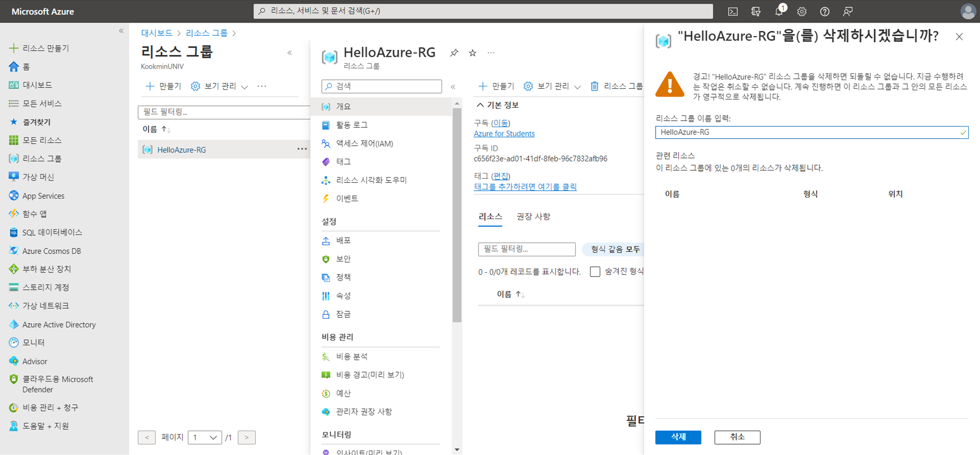Viewport: 980px width, 455px height.
Task: Go to 홈 in the sidebar
Action: [x=20, y=66]
